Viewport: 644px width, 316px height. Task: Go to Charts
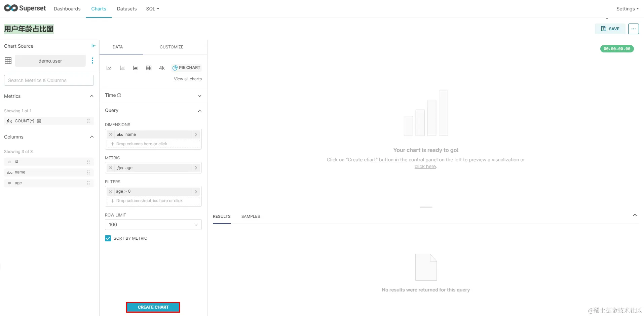pos(99,9)
